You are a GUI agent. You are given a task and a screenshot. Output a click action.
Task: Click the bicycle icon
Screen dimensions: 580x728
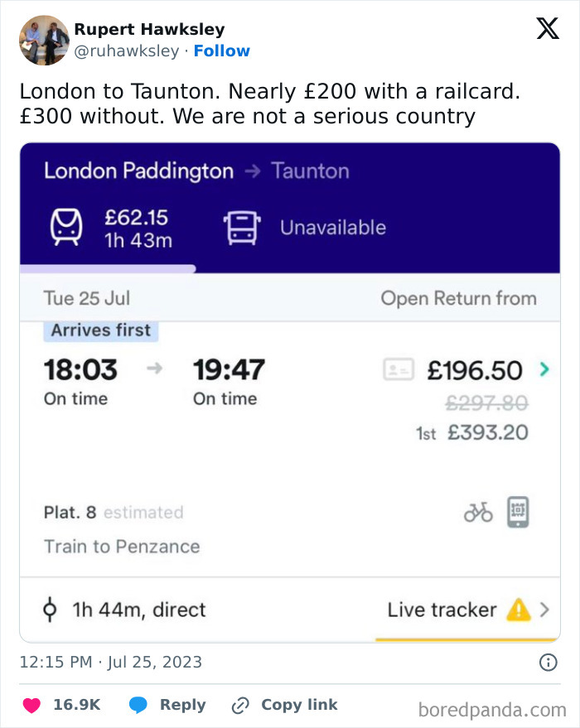pyautogui.click(x=478, y=513)
